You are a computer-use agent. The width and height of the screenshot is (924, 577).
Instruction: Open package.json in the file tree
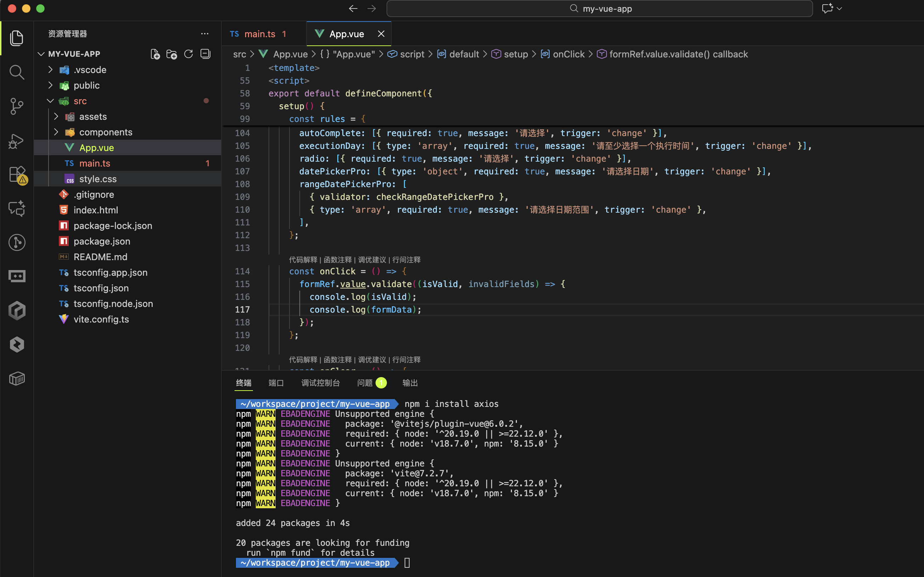101,241
